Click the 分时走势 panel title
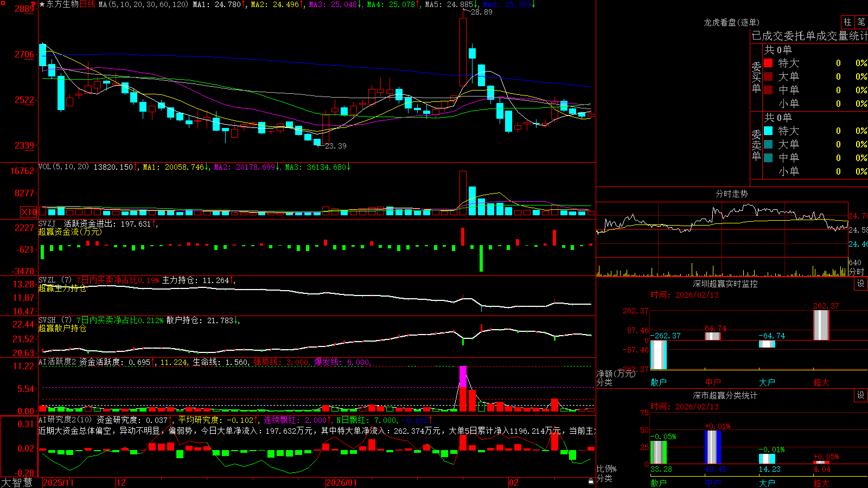 pyautogui.click(x=731, y=194)
